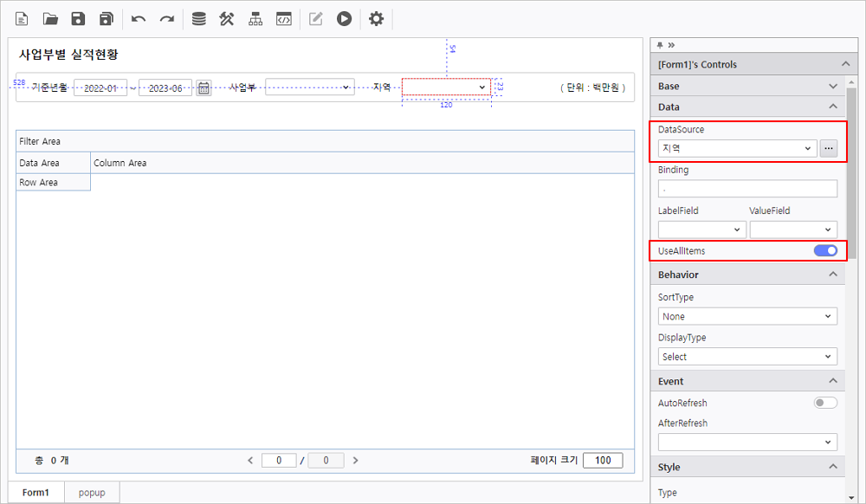Switch to the popup tab
This screenshot has height=504, width=866.
tap(92, 493)
